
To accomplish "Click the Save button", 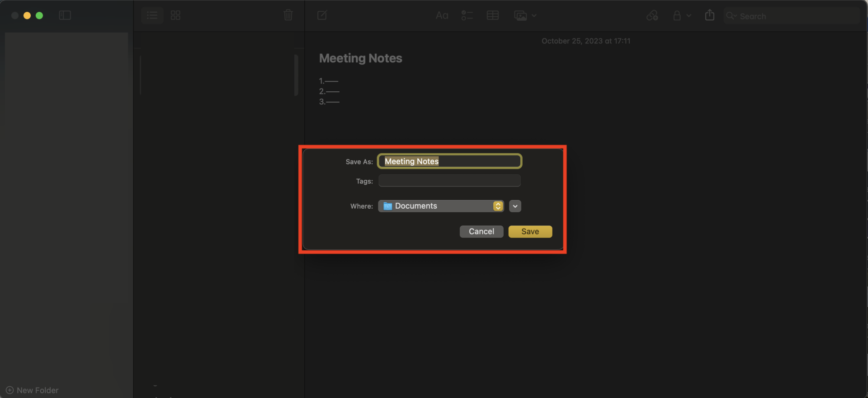I will (x=530, y=231).
